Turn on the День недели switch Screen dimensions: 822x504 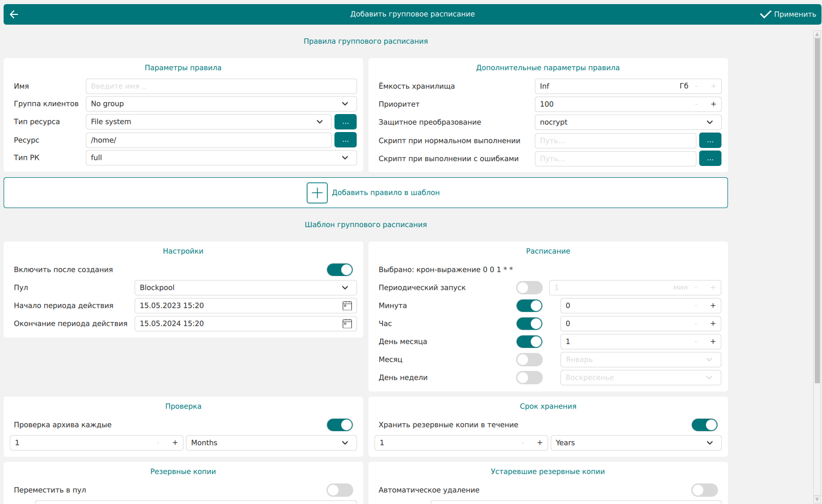coord(529,378)
